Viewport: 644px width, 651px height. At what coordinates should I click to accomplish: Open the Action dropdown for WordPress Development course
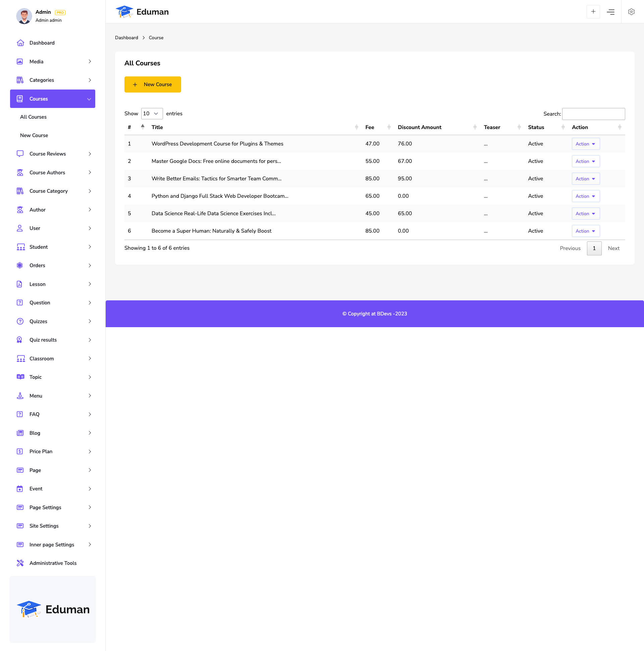[x=585, y=143]
